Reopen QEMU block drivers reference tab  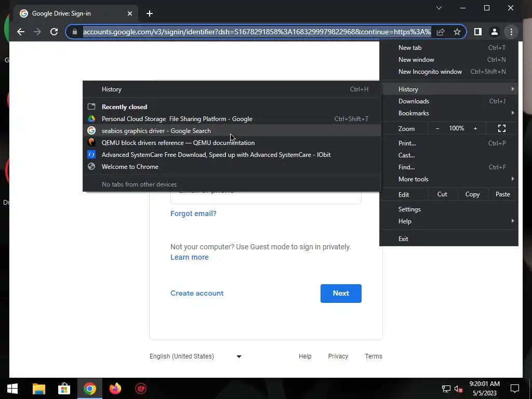(x=232, y=143)
